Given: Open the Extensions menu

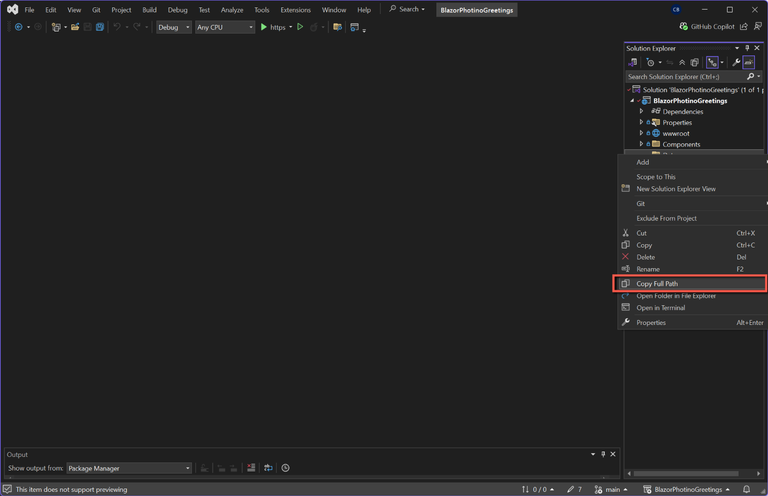Looking at the screenshot, I should tap(295, 10).
